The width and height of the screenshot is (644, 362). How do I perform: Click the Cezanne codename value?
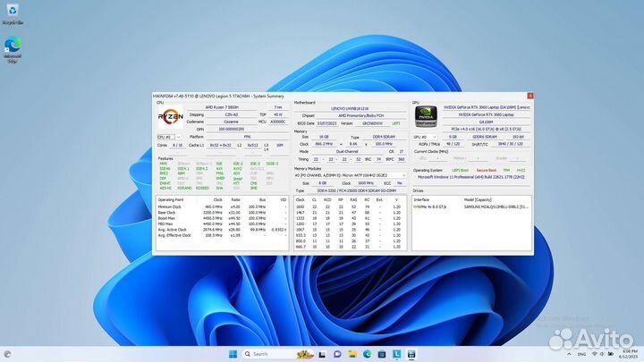point(232,122)
